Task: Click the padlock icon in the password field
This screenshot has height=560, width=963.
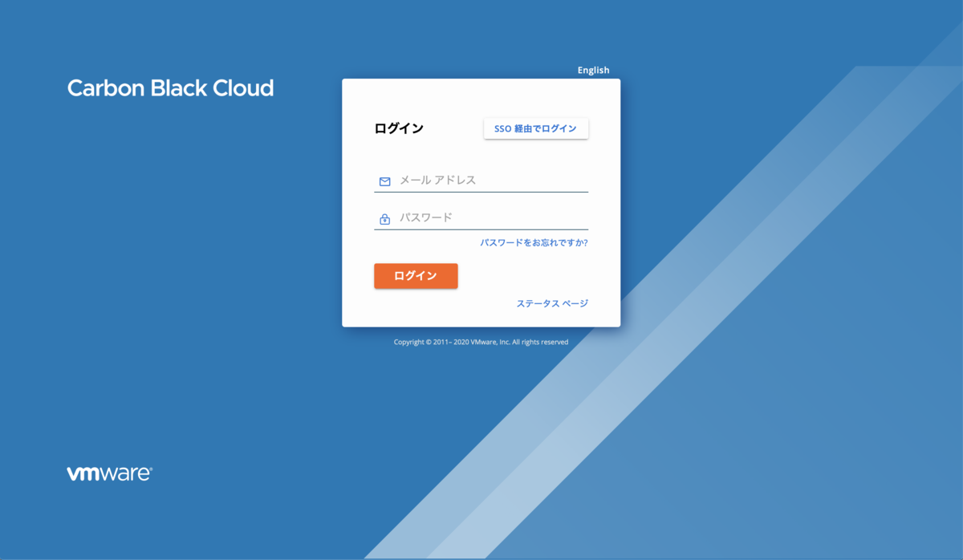Action: 384,219
